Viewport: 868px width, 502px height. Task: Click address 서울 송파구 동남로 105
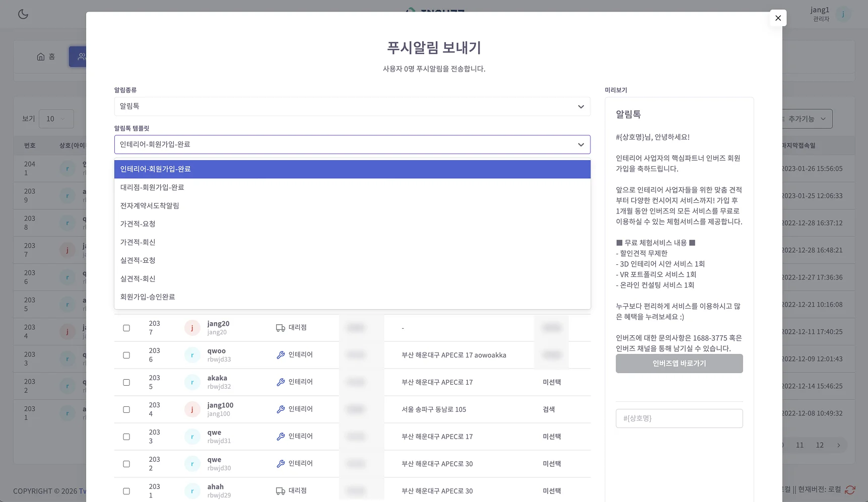(x=434, y=409)
